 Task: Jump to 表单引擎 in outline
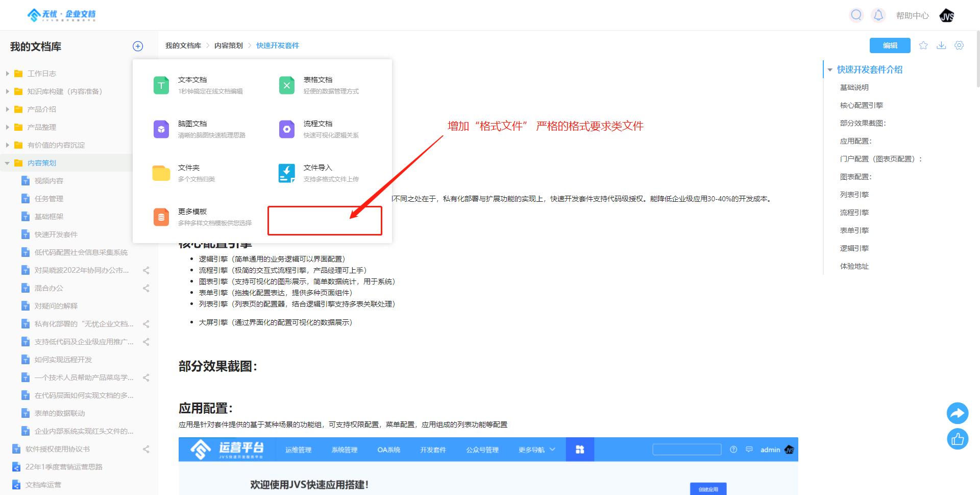pyautogui.click(x=854, y=230)
